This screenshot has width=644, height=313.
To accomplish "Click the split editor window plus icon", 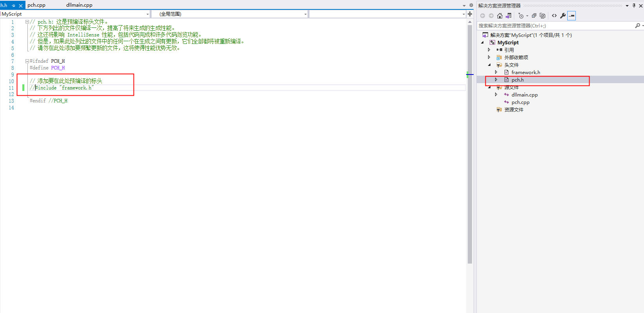I will (x=470, y=14).
